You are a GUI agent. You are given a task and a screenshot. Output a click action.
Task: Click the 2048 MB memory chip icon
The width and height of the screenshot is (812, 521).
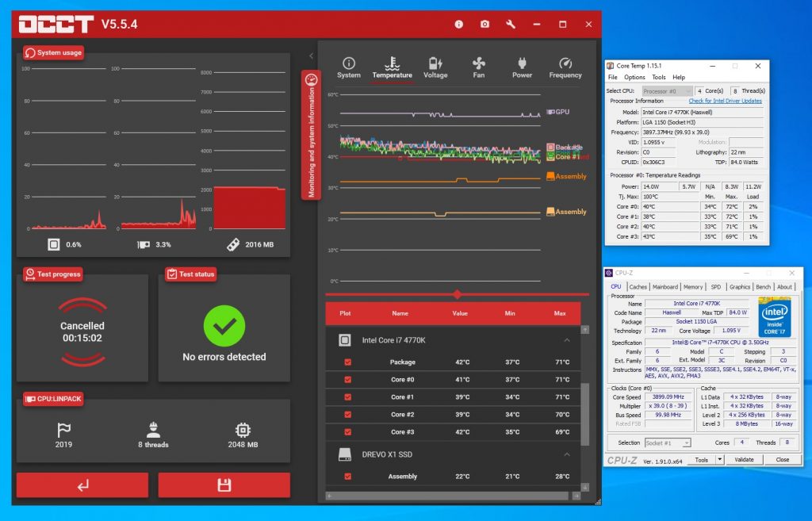click(243, 430)
